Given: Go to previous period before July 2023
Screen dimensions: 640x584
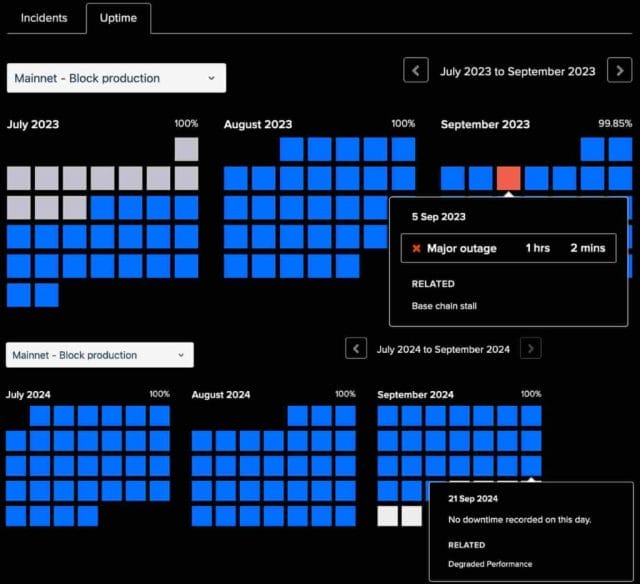Looking at the screenshot, I should tap(416, 71).
